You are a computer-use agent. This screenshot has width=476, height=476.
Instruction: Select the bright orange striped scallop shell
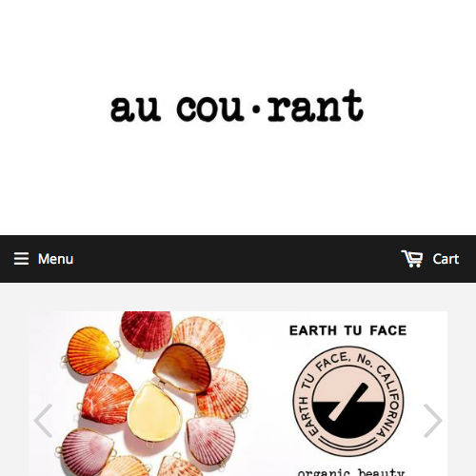(91, 351)
